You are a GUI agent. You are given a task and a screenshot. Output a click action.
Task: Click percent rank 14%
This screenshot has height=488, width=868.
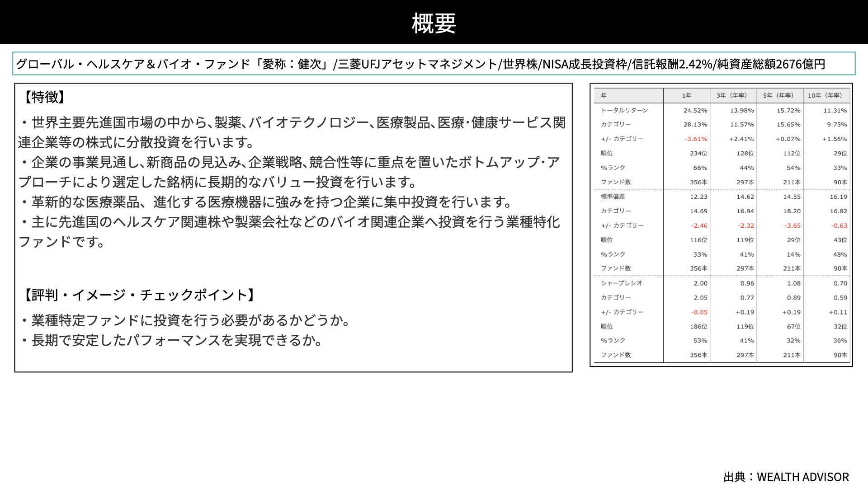793,254
